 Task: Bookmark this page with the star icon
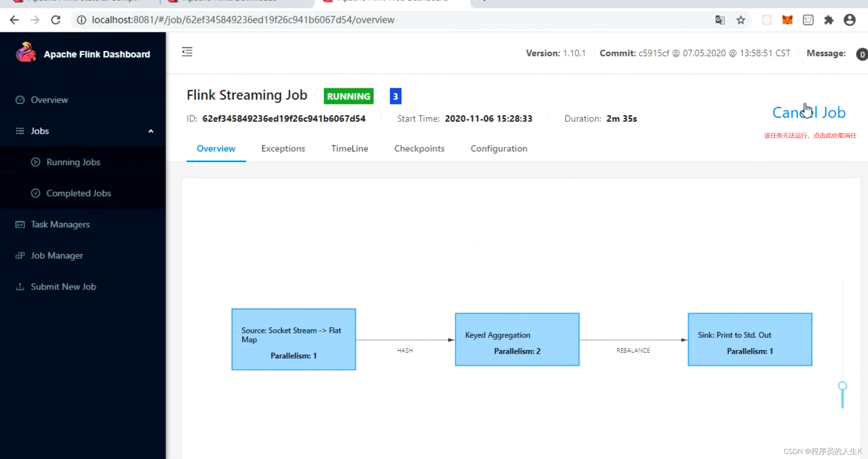click(x=741, y=20)
